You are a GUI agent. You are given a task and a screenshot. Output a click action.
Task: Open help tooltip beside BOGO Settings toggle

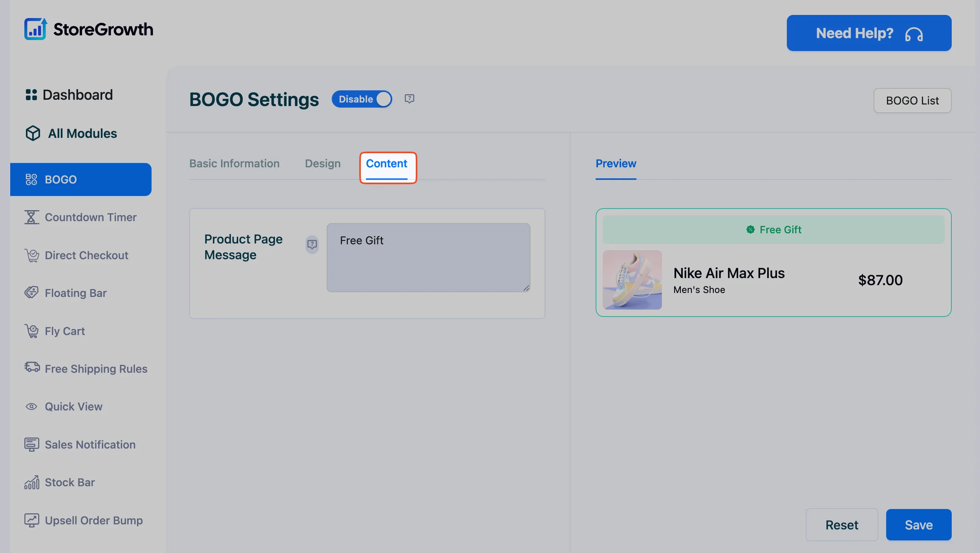click(x=410, y=99)
